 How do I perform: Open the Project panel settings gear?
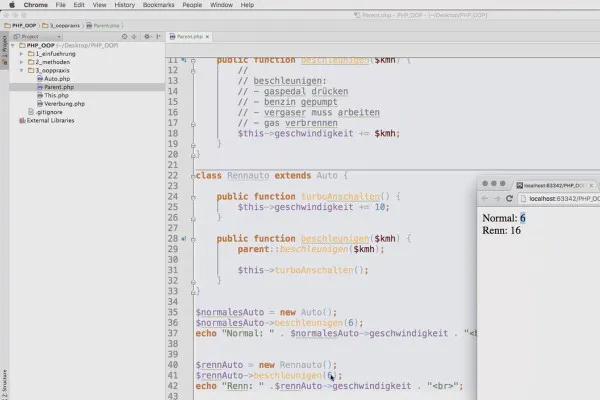(x=147, y=37)
